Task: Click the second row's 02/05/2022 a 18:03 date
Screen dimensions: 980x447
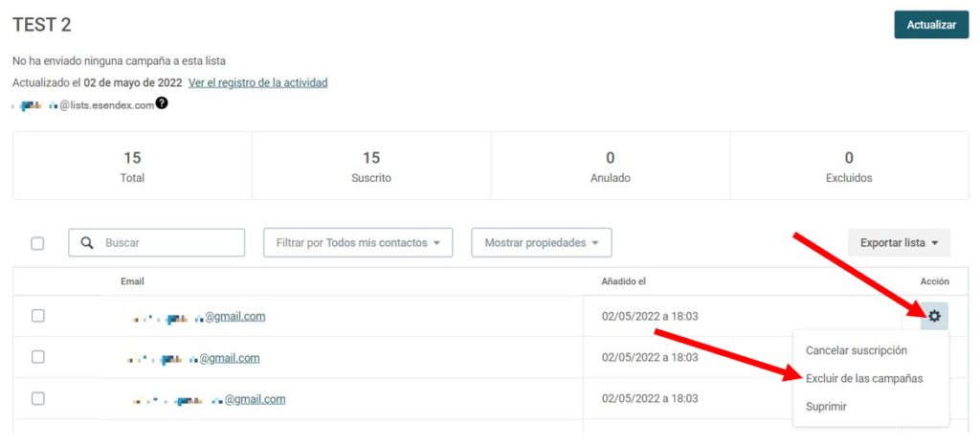Action: (x=650, y=357)
